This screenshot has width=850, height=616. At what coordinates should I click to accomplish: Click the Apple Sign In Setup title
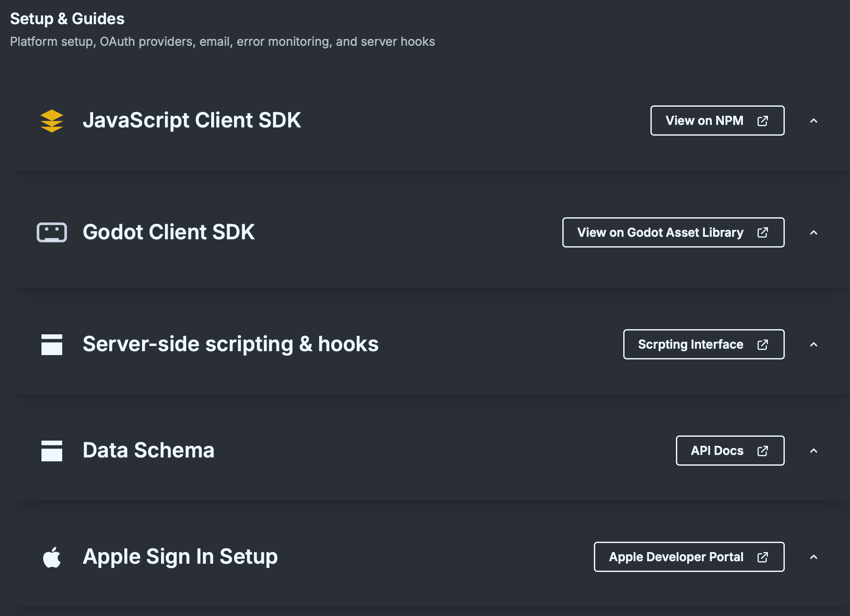[x=180, y=556]
